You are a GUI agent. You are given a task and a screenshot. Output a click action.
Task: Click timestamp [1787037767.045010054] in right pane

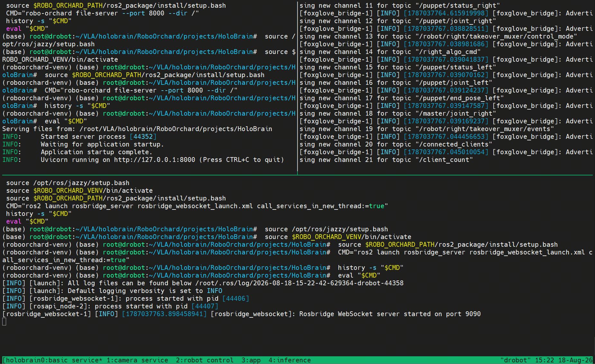pos(446,152)
